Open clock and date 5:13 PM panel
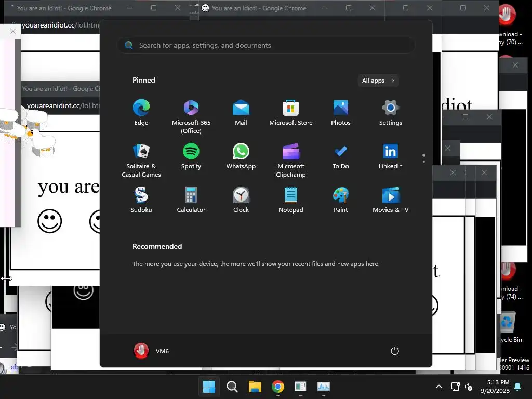Screen dimensions: 532x399 495,387
